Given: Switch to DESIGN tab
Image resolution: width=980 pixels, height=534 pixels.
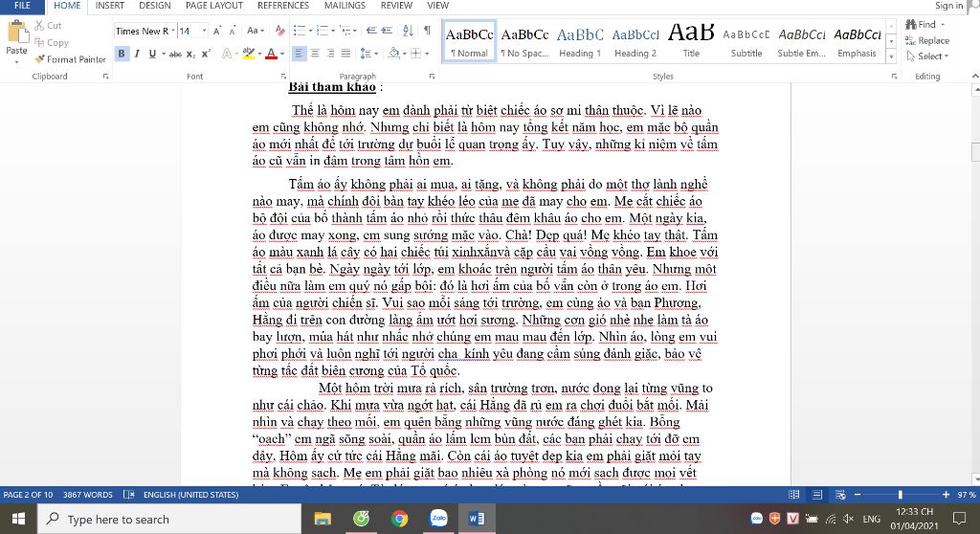Looking at the screenshot, I should point(154,6).
